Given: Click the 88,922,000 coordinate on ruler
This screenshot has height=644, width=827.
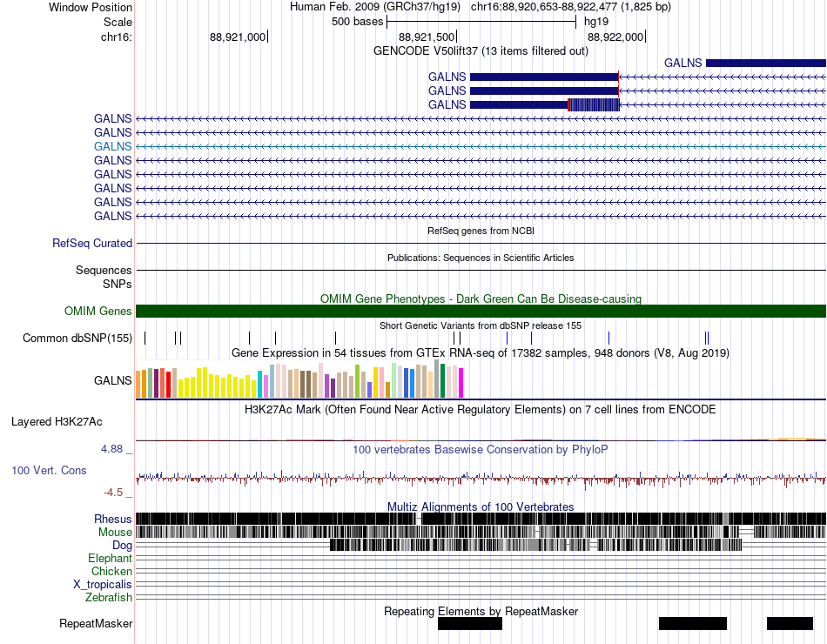Looking at the screenshot, I should [x=615, y=37].
